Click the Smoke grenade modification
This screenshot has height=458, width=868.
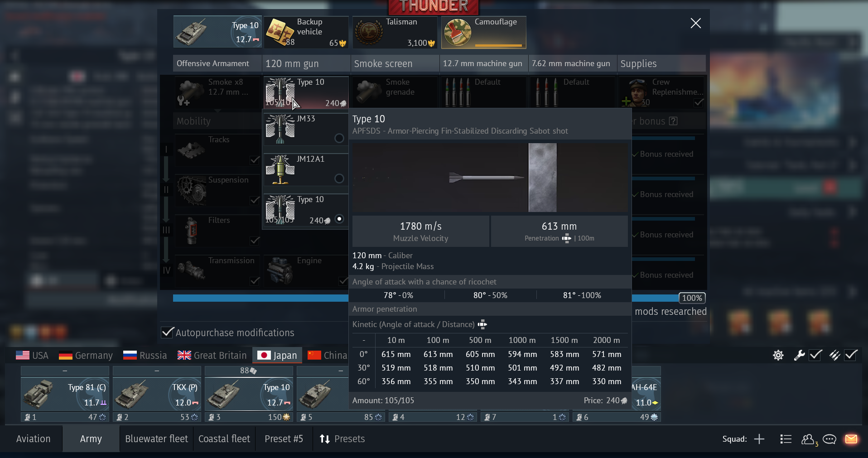[x=394, y=92]
